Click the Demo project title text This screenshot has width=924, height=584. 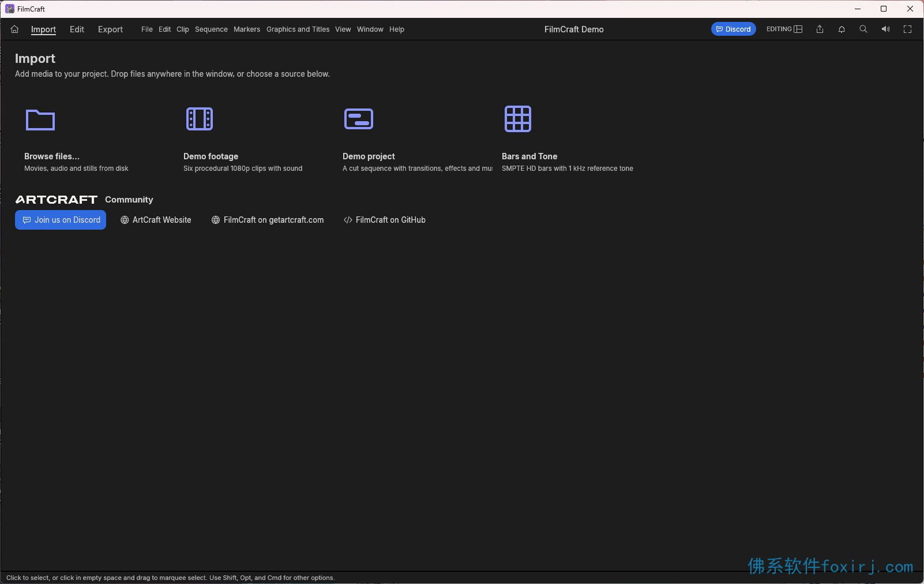click(369, 156)
